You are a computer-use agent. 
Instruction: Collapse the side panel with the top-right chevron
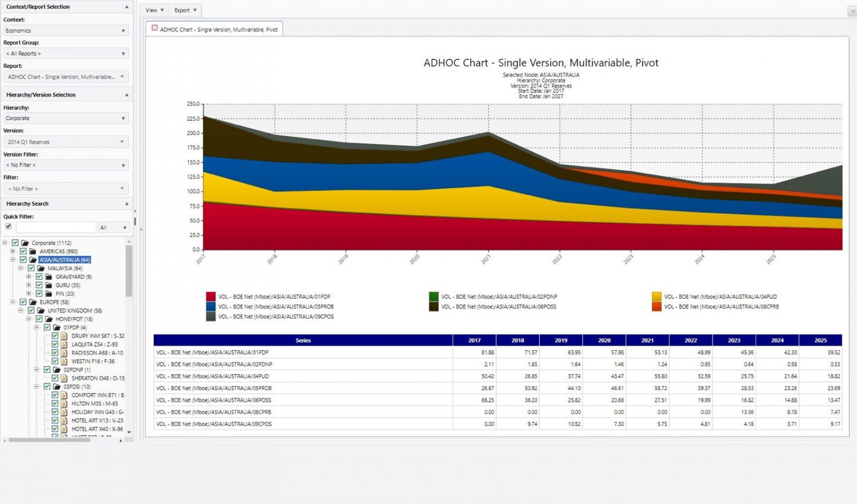[x=852, y=11]
